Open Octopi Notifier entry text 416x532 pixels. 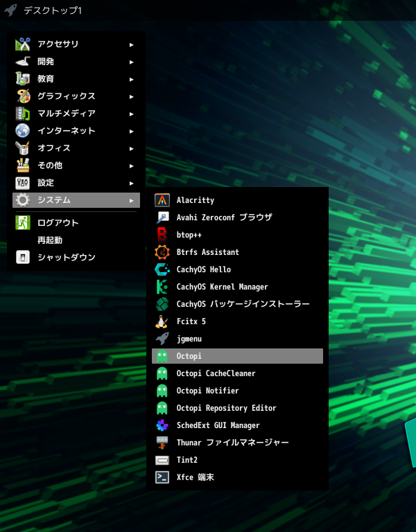pos(207,391)
